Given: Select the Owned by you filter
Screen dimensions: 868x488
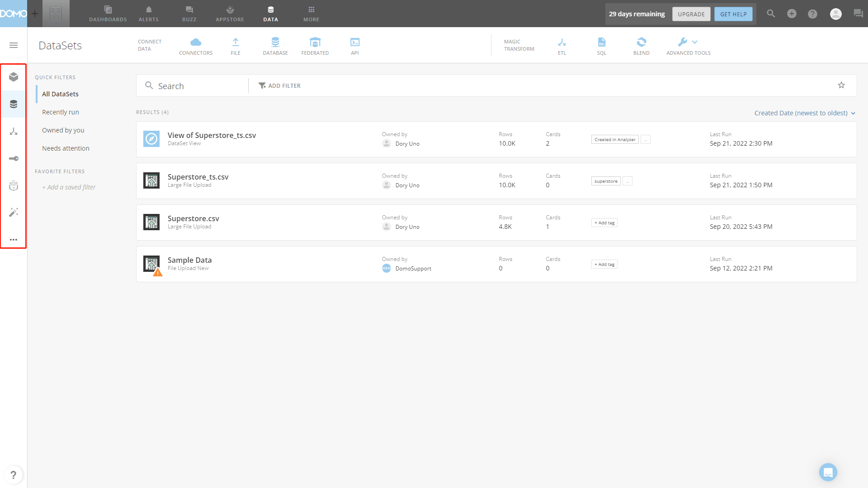Looking at the screenshot, I should tap(63, 130).
